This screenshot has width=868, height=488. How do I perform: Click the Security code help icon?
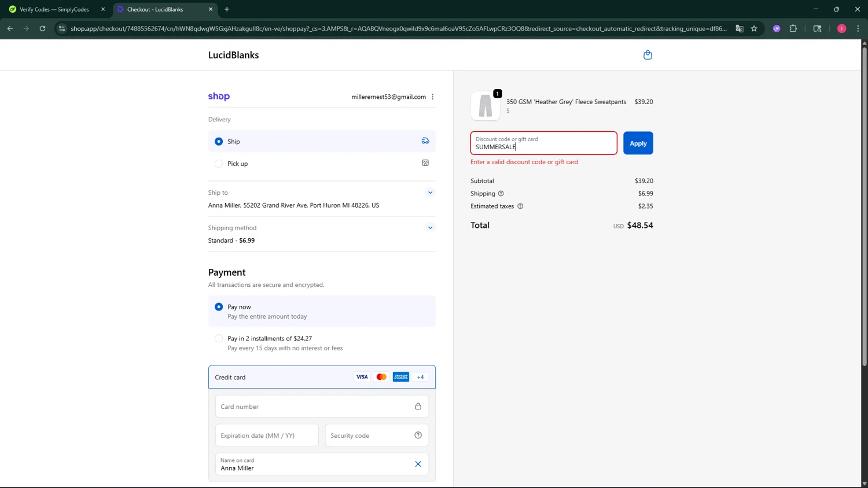point(418,435)
